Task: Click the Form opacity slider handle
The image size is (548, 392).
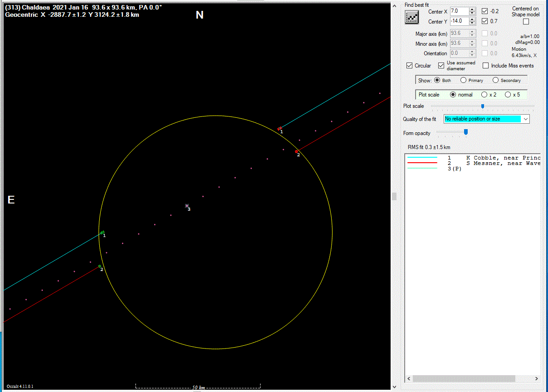Action: tap(465, 132)
